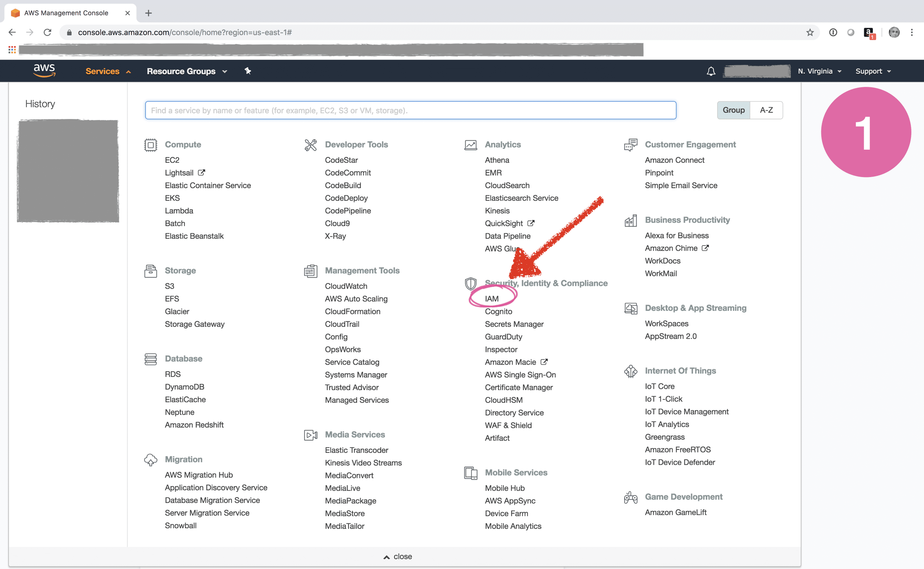Open the Lambda service
This screenshot has width=924, height=569.
click(179, 211)
